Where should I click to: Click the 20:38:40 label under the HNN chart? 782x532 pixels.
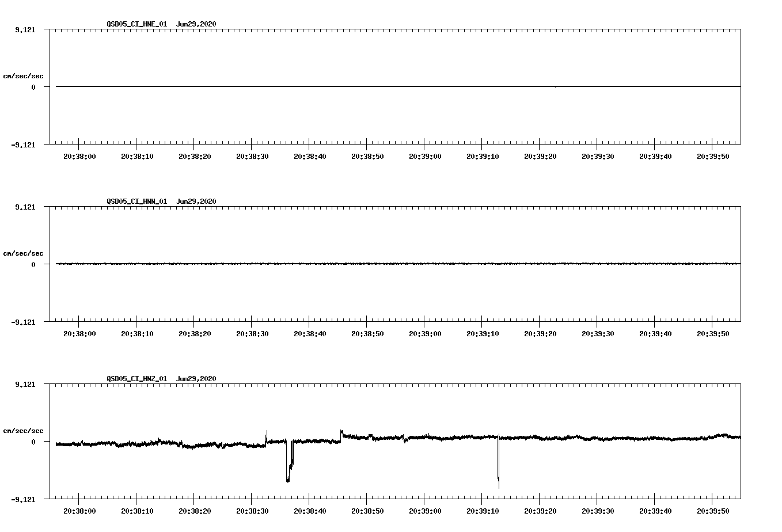(x=310, y=334)
